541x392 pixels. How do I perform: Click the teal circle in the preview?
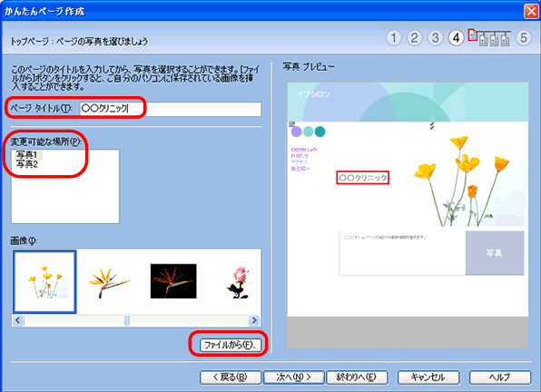[x=320, y=132]
